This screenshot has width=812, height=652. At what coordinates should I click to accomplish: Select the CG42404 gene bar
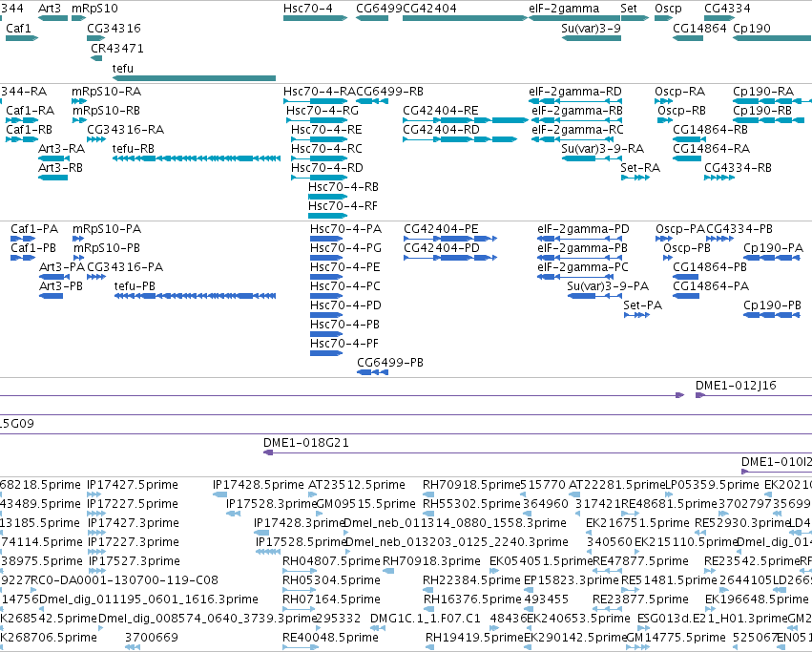465,18
